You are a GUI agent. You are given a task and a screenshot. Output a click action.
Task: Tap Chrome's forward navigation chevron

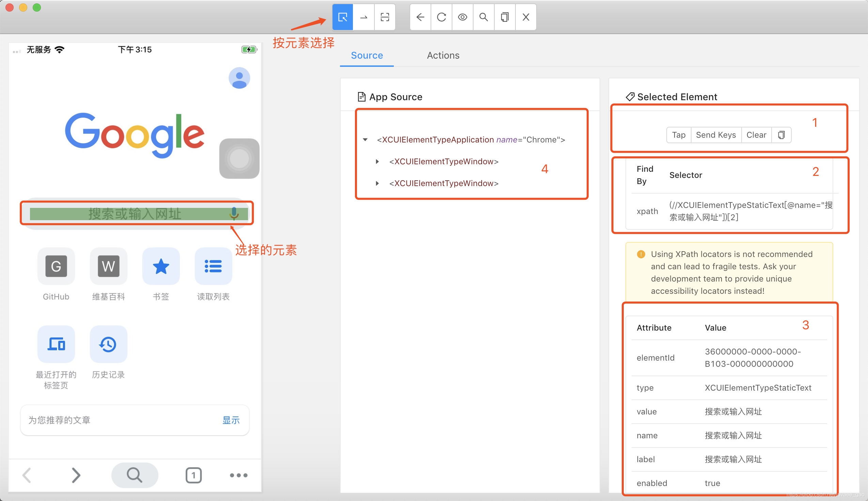[76, 475]
